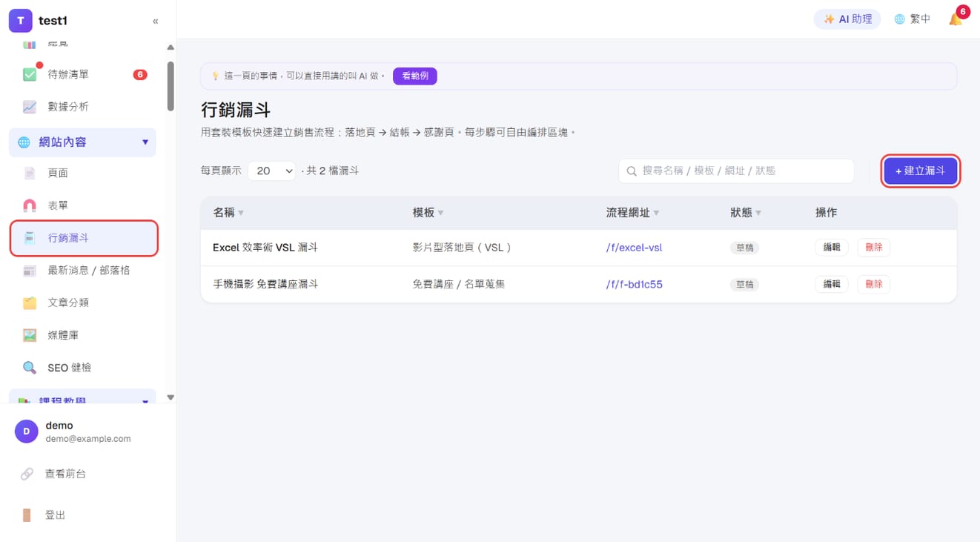The image size is (980, 542).
Task: Open the 待辦清單 menu item
Action: click(x=82, y=74)
